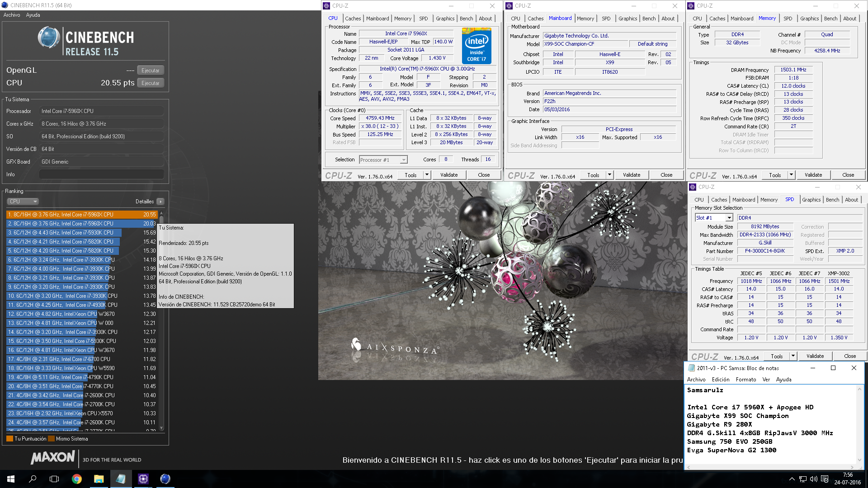The image size is (868, 488).
Task: Open About tab in CPU-Z SPD window
Action: point(851,200)
